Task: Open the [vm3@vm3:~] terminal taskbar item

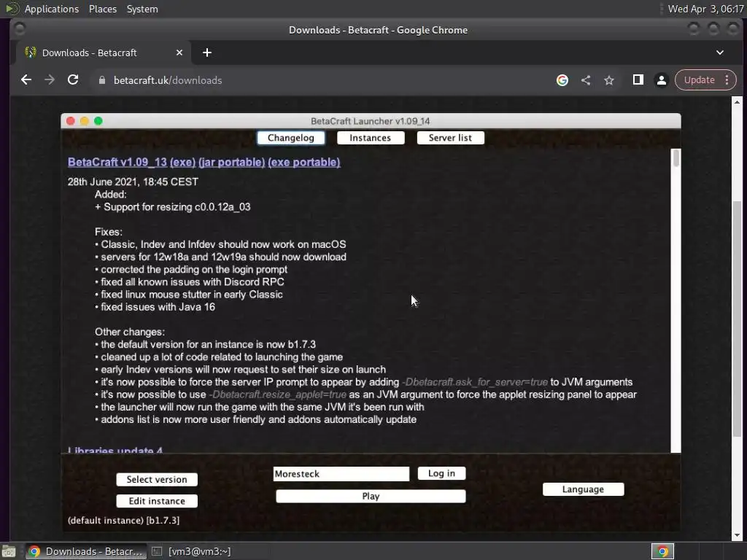Action: pyautogui.click(x=191, y=551)
